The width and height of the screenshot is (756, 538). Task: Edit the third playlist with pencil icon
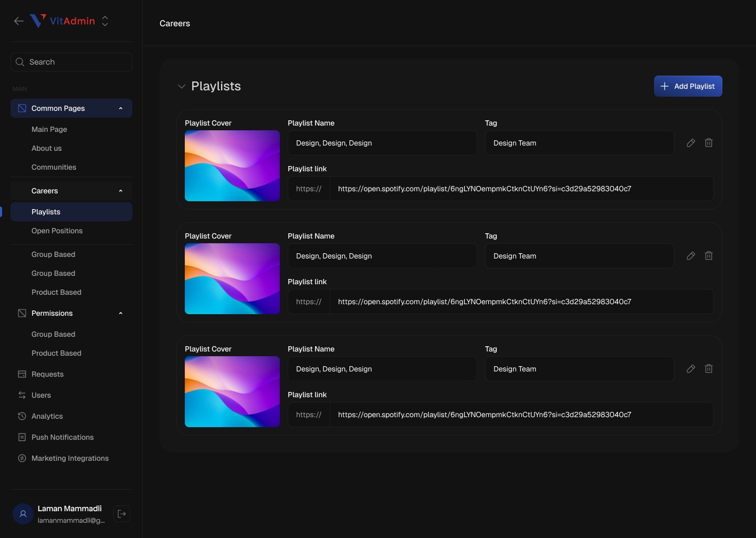click(691, 369)
